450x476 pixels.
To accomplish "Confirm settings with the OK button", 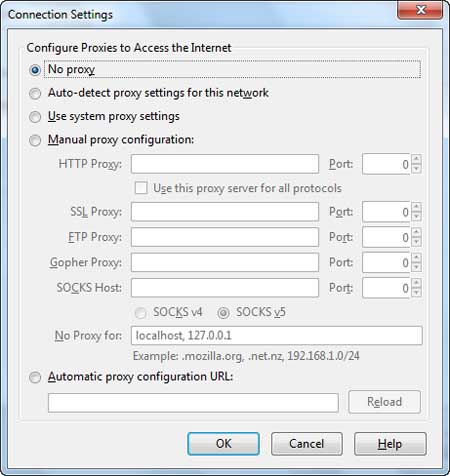I will pos(223,444).
